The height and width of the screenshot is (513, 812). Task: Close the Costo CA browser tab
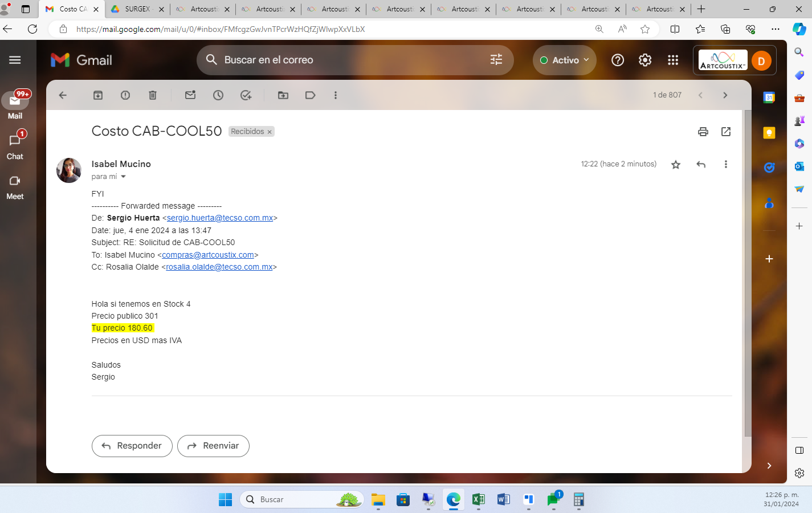click(96, 9)
